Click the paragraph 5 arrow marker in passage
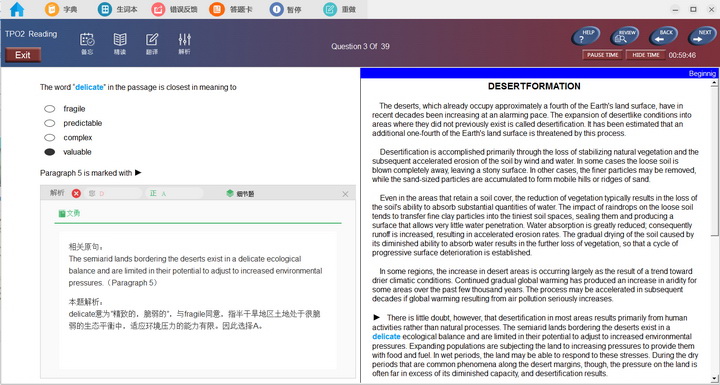Viewport: 720px width, 385px height. [377, 317]
